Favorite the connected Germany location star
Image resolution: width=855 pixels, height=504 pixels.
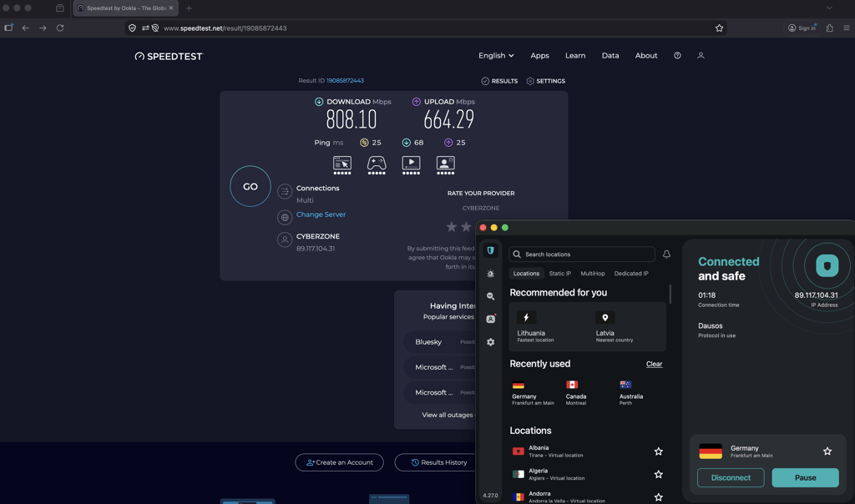[827, 451]
